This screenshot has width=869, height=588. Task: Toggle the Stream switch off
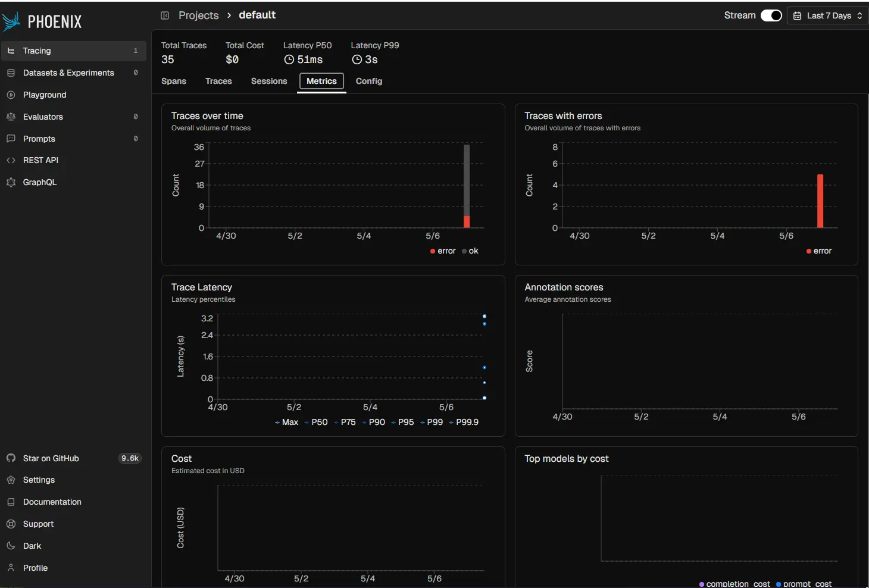771,15
